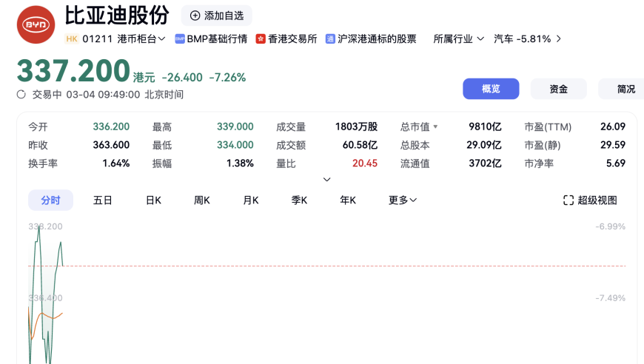Click 昨收 value 363.600
Viewport: 644px width, 364px height.
point(111,145)
